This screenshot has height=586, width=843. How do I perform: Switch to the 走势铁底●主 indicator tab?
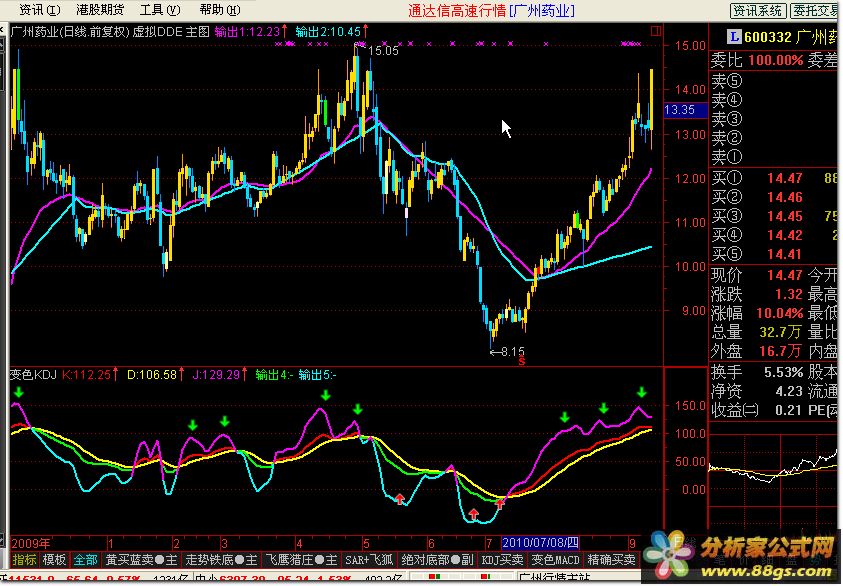point(221,560)
